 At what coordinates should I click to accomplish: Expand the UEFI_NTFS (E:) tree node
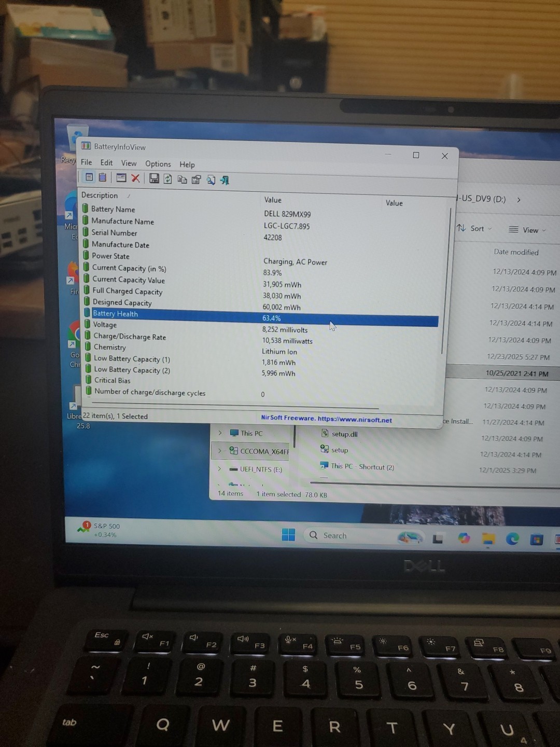219,468
